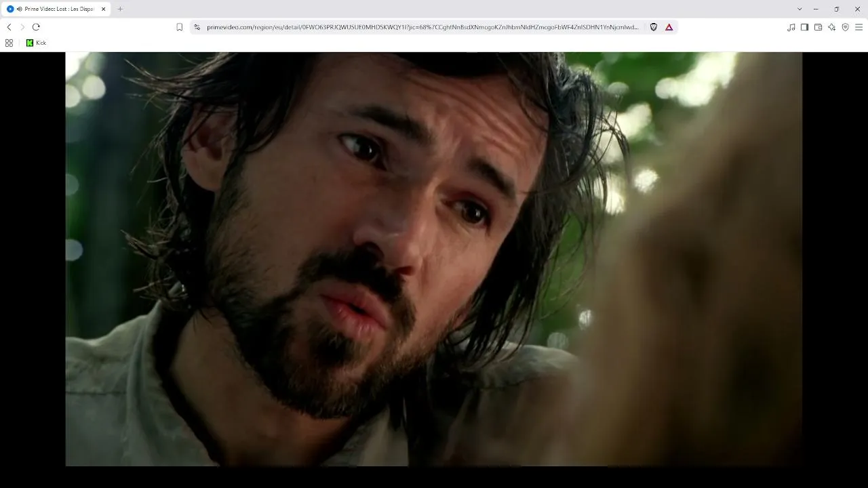
Task: Mute the tab via audio speaker icon
Action: [x=19, y=9]
